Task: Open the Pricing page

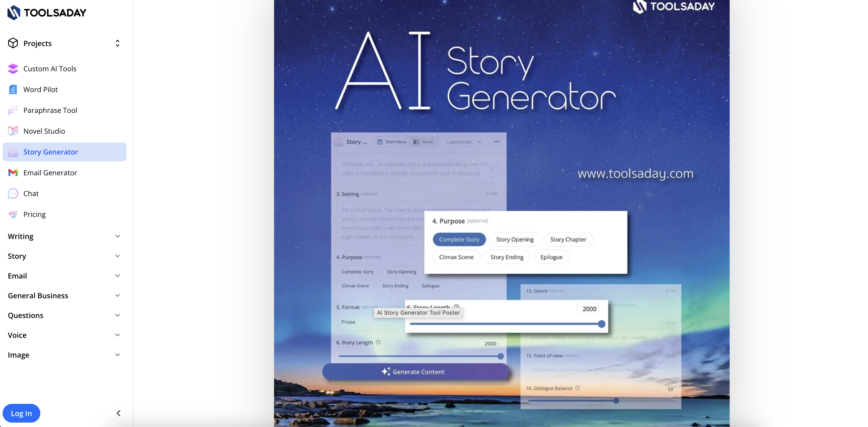Action: [x=34, y=214]
